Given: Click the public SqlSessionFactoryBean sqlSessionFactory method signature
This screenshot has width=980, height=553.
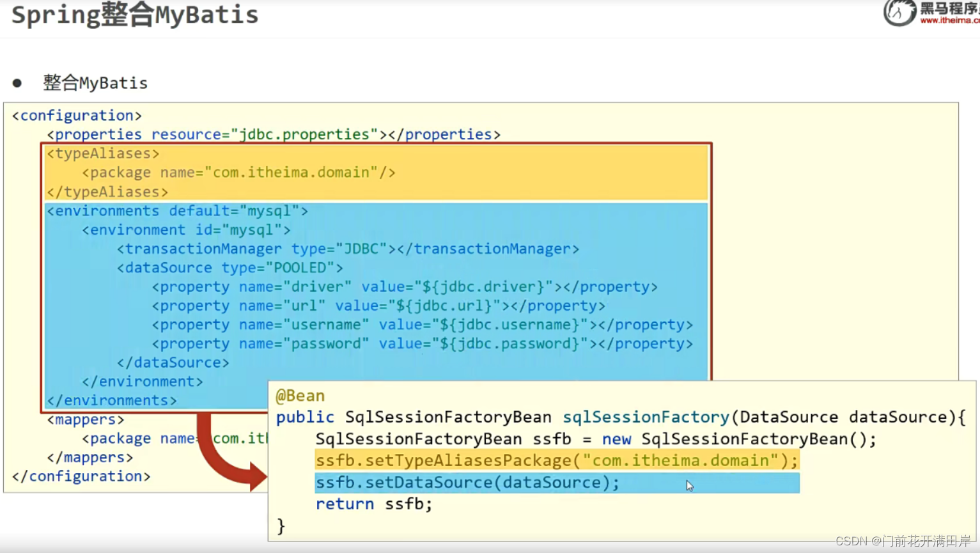Looking at the screenshot, I should (x=621, y=417).
